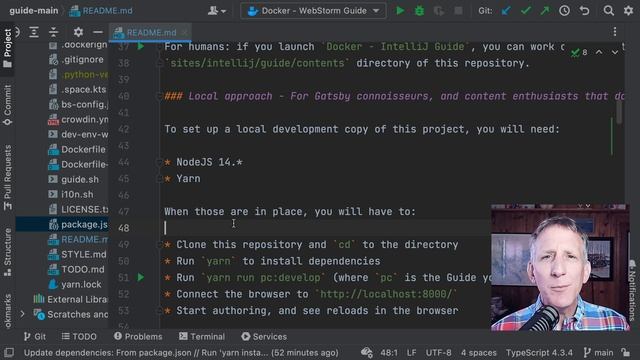Hide the Project tool window
This screenshot has height=360, width=640.
click(98, 32)
